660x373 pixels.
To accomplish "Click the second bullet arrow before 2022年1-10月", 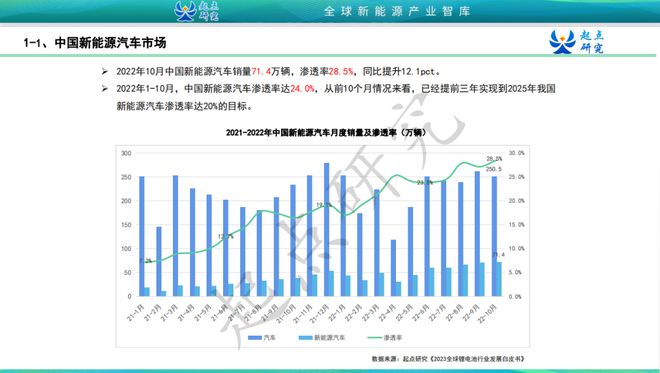I will (105, 89).
